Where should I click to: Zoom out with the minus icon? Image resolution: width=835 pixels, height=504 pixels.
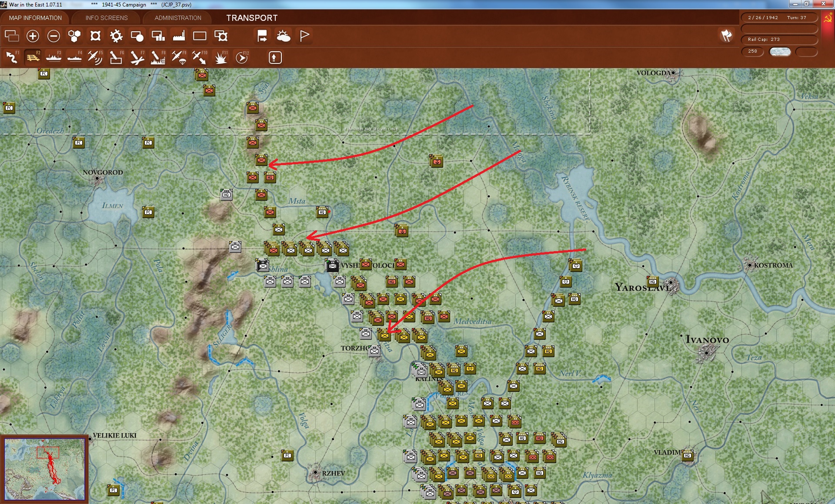pyautogui.click(x=53, y=36)
